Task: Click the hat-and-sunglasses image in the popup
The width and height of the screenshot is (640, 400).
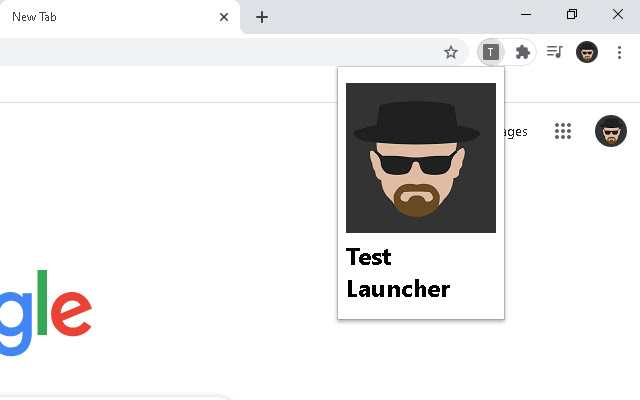Action: pos(421,158)
